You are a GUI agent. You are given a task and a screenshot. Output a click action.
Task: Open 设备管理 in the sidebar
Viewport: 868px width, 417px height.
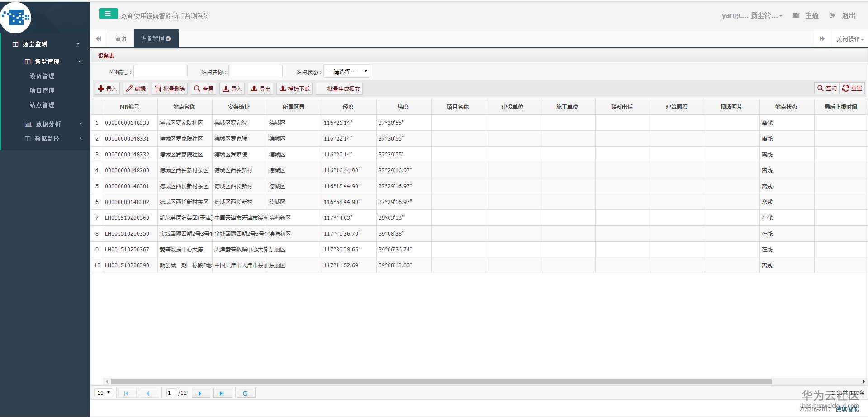pyautogui.click(x=42, y=76)
